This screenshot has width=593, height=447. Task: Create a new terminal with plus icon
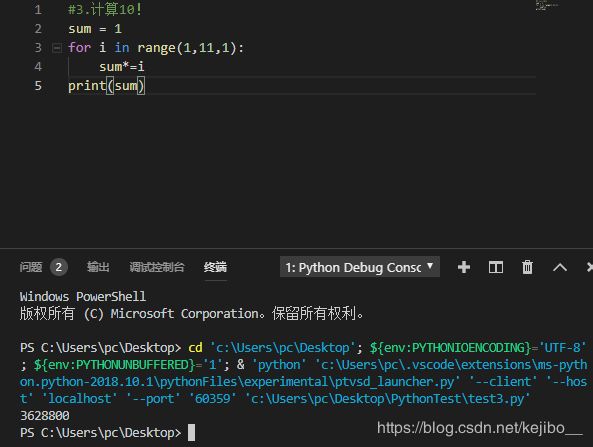tap(464, 267)
